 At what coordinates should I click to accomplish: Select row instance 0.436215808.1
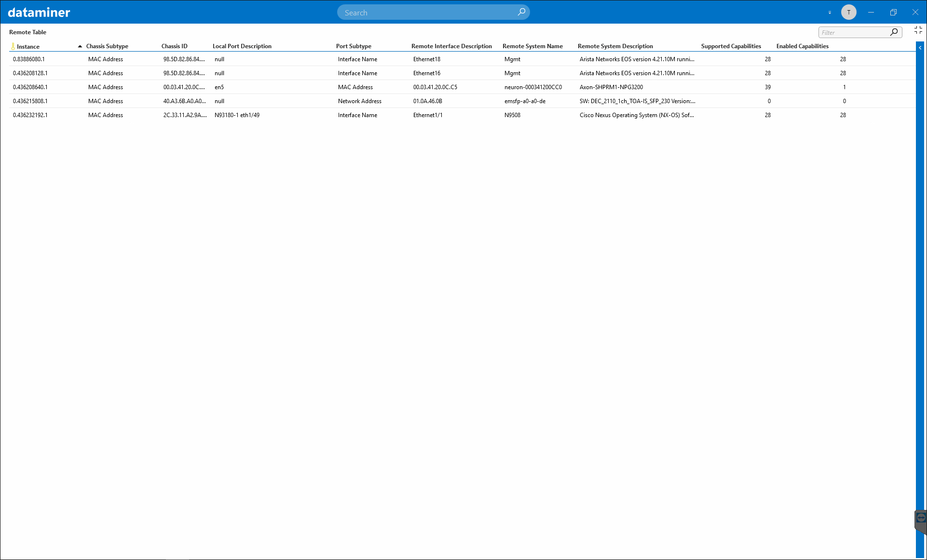click(462, 101)
